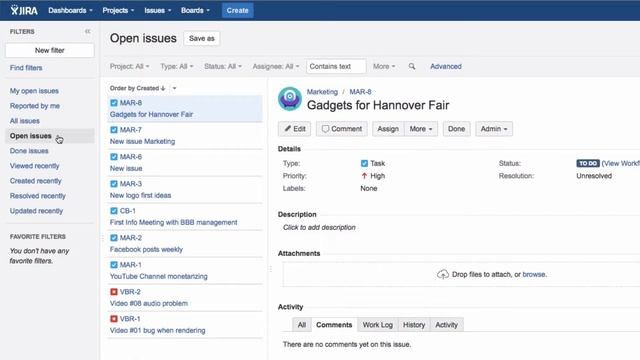Switch to the History tab

(414, 325)
